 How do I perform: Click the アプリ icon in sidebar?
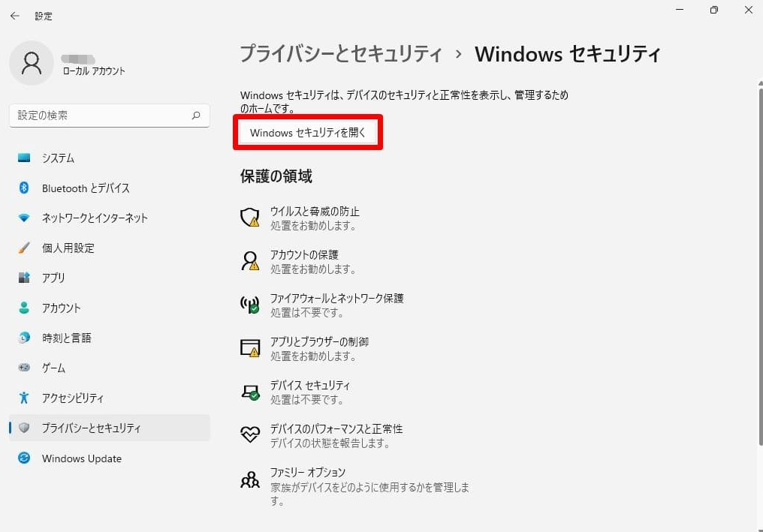coord(24,278)
